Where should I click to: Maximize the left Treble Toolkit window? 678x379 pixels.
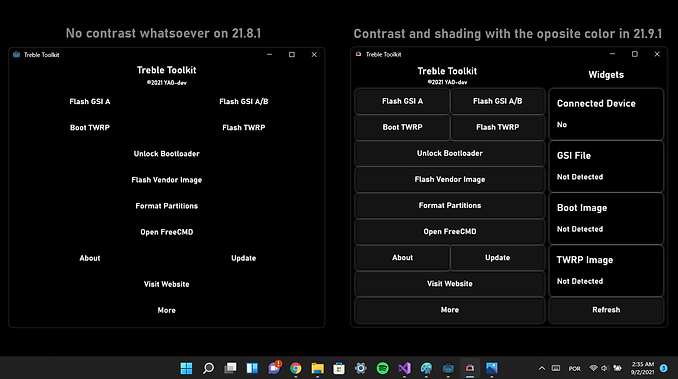point(292,54)
